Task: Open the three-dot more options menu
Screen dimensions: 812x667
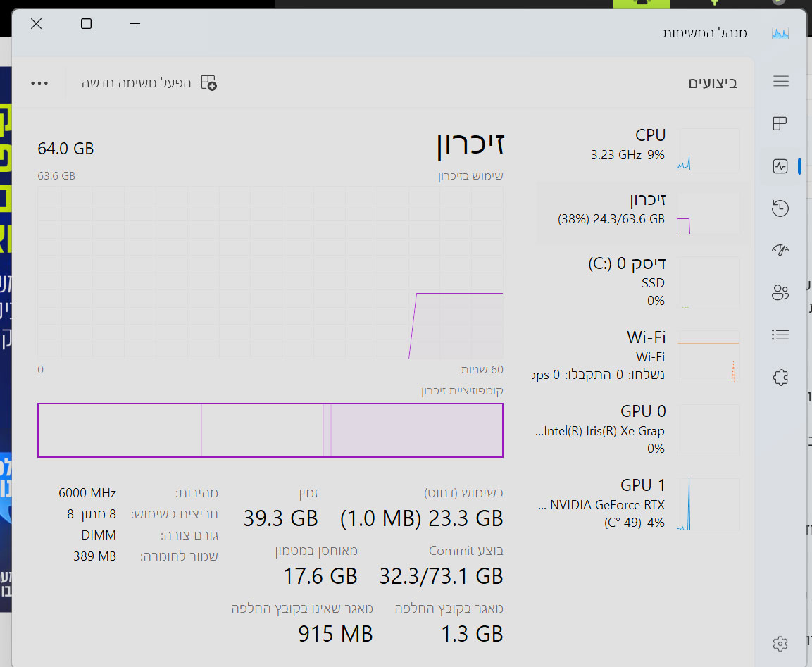Action: click(39, 82)
